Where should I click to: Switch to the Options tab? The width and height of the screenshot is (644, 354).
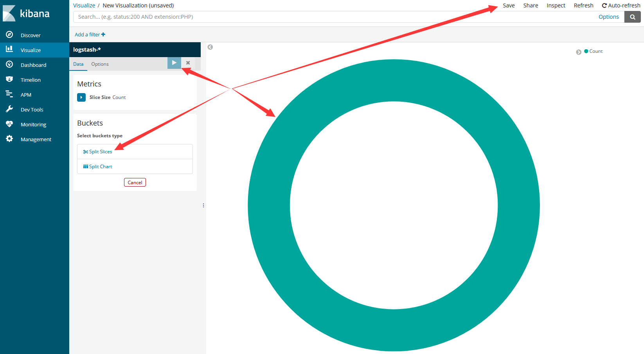coord(100,64)
